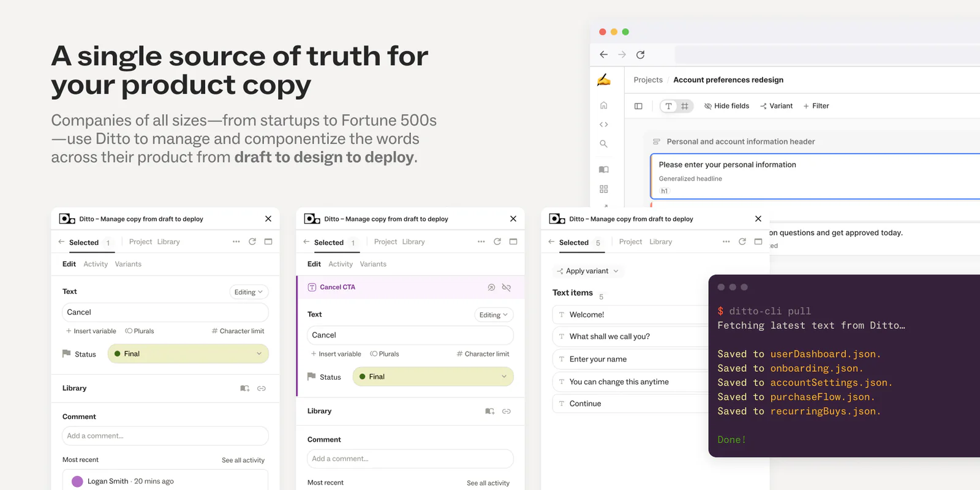980x490 pixels.
Task: Click 'Add a comment' field in first panel
Action: pyautogui.click(x=165, y=436)
